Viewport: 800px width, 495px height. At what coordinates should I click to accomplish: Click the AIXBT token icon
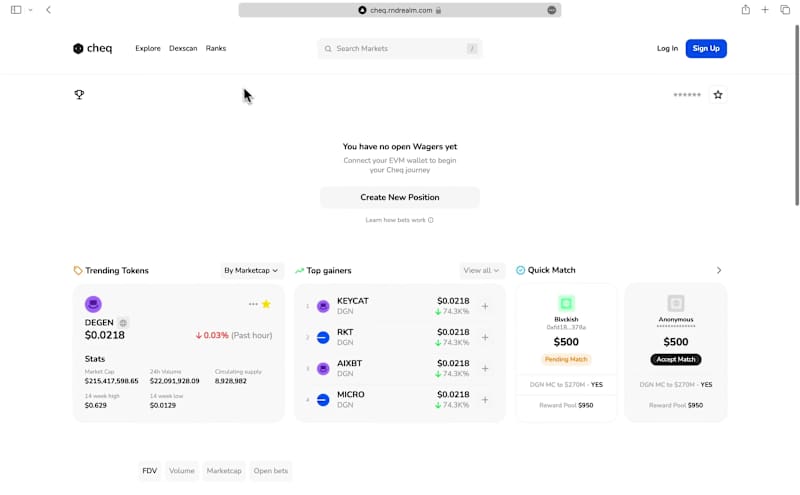pyautogui.click(x=323, y=368)
